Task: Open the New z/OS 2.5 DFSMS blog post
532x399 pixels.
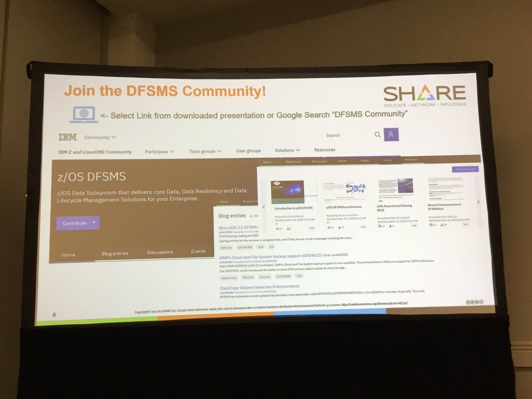Action: click(x=239, y=227)
